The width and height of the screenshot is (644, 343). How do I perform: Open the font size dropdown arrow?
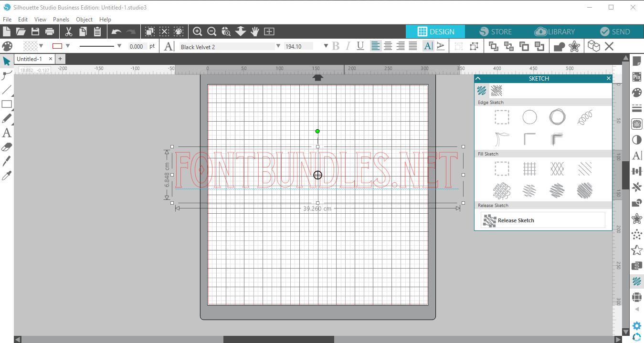[x=326, y=46]
